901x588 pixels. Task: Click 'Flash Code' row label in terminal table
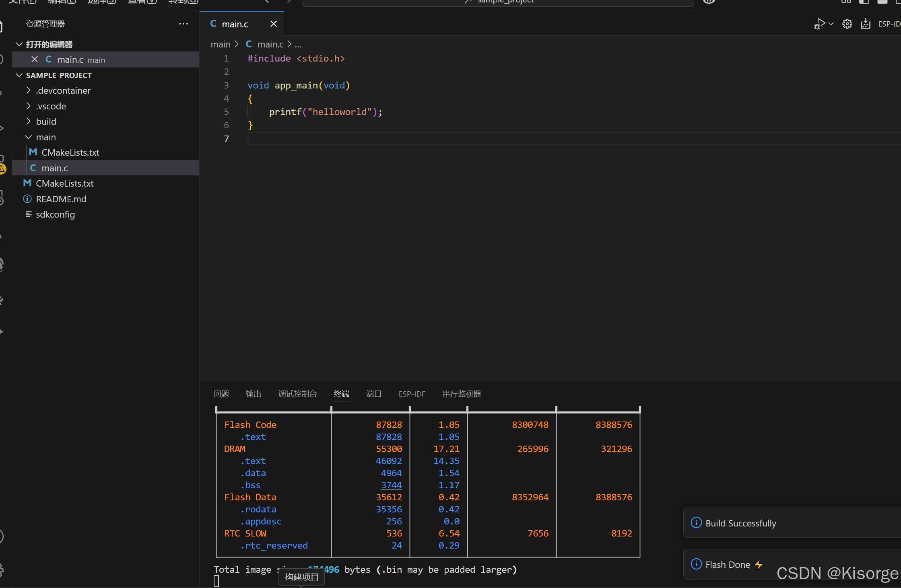(x=250, y=425)
